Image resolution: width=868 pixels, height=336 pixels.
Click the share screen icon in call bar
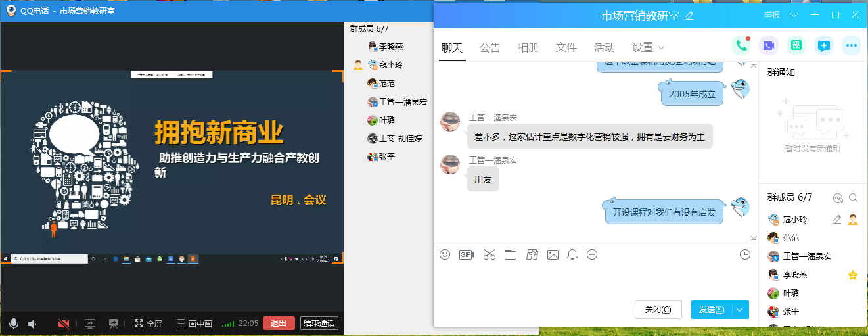click(x=90, y=324)
